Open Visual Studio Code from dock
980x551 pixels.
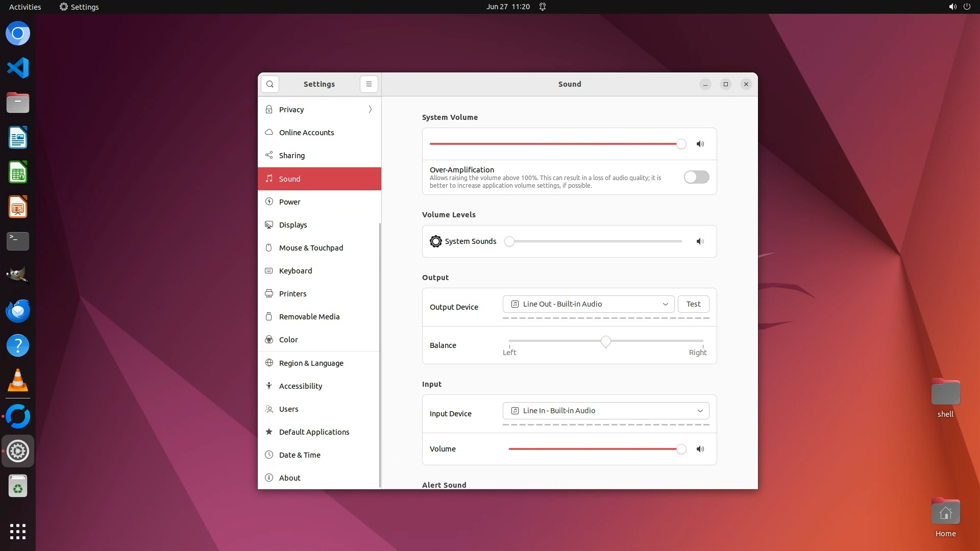[x=18, y=68]
